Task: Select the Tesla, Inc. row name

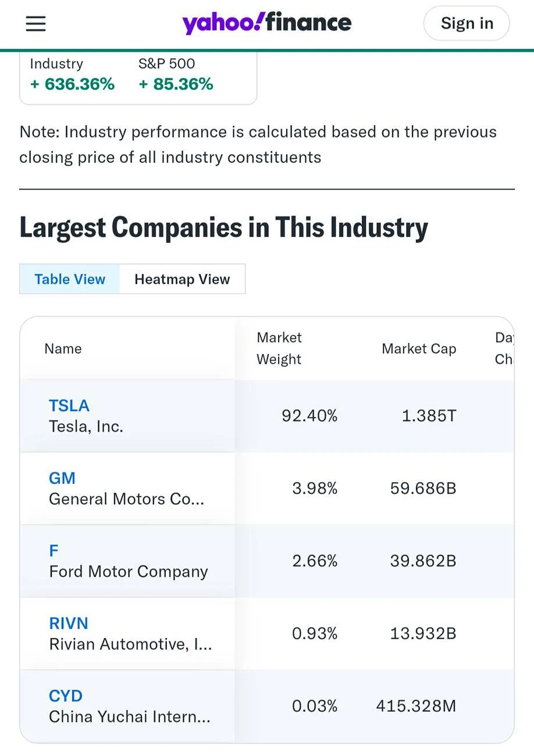Action: [x=86, y=426]
